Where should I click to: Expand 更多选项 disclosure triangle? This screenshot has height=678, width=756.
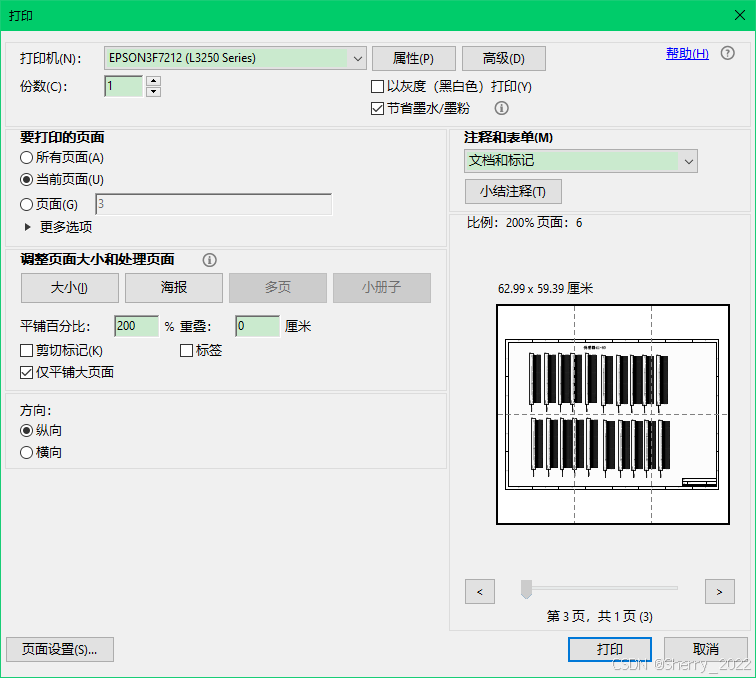pos(27,227)
